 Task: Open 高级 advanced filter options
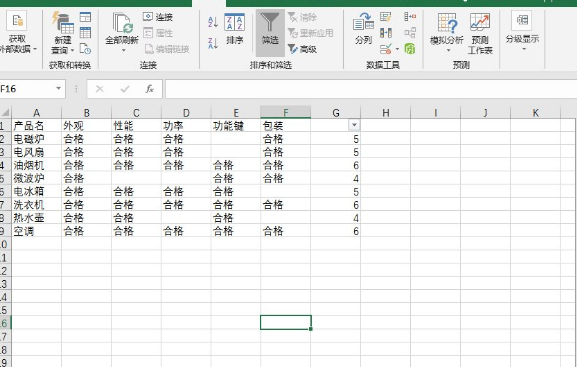(302, 49)
